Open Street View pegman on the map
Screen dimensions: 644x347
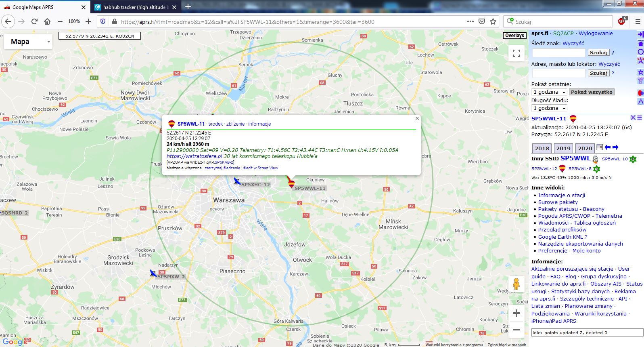point(516,284)
